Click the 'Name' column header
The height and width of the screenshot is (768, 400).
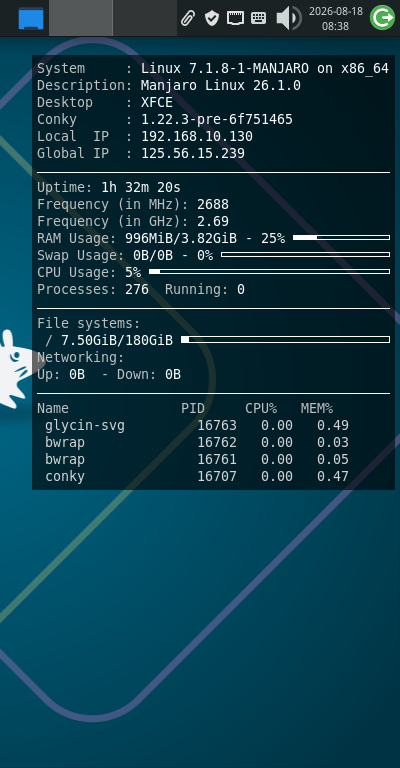tap(53, 408)
